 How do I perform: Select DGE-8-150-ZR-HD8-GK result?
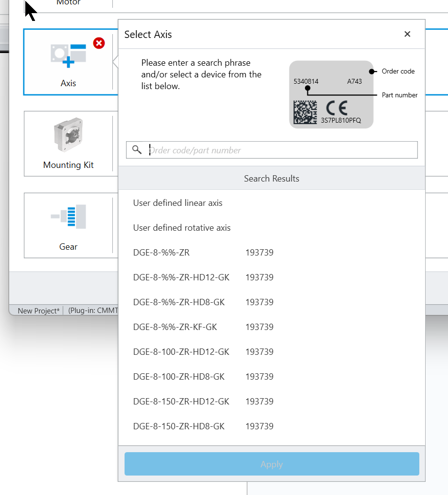[272, 426]
